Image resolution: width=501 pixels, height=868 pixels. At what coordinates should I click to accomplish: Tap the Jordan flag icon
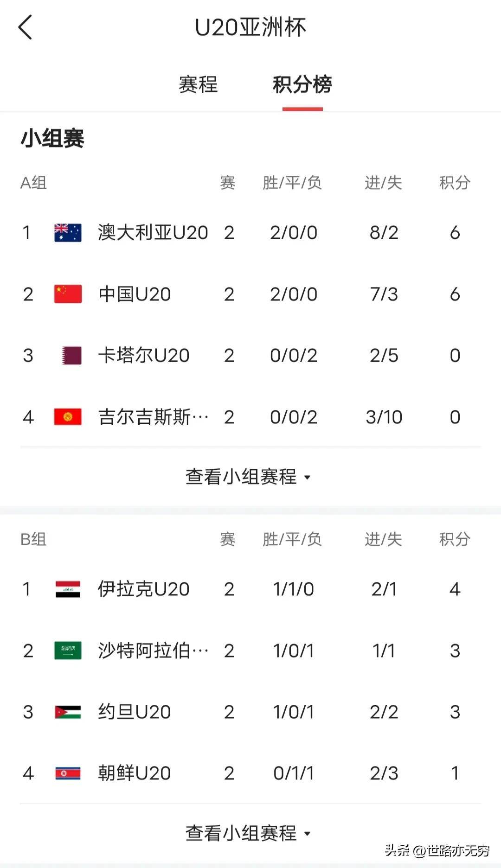[x=68, y=712]
